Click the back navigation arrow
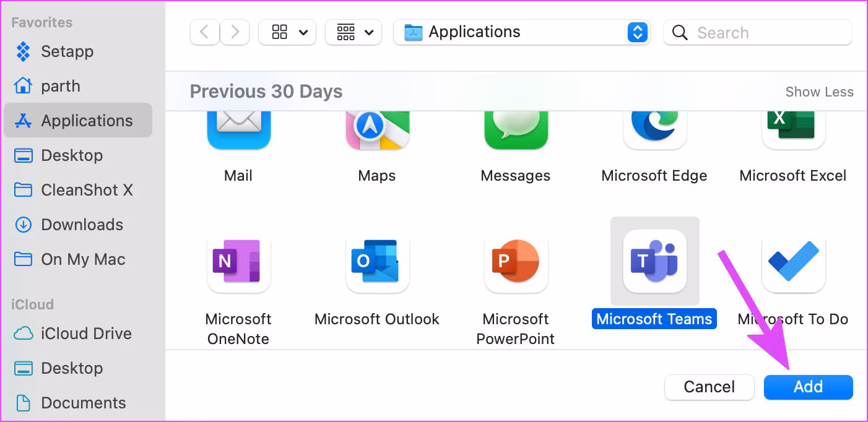 coord(205,32)
